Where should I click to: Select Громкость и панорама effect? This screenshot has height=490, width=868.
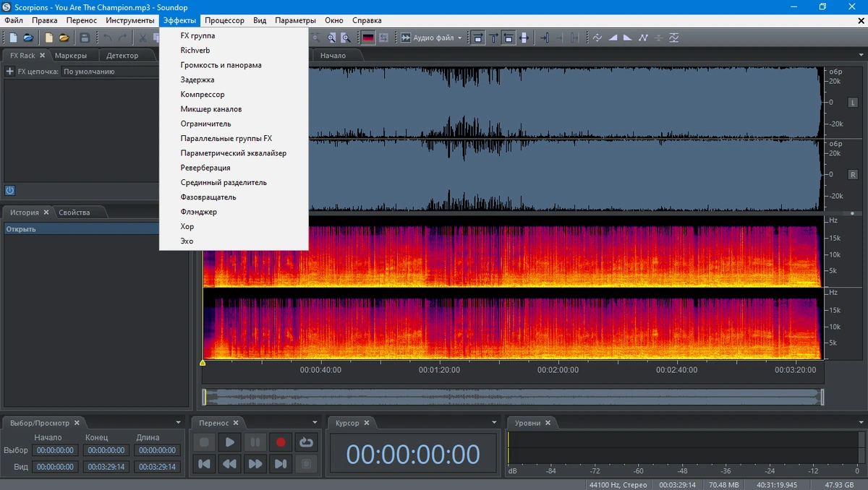pyautogui.click(x=234, y=65)
